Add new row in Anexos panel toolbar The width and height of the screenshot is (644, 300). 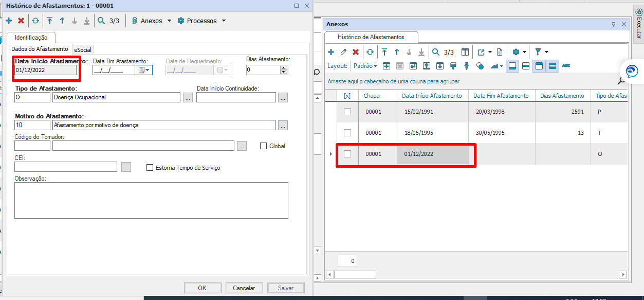coord(331,52)
